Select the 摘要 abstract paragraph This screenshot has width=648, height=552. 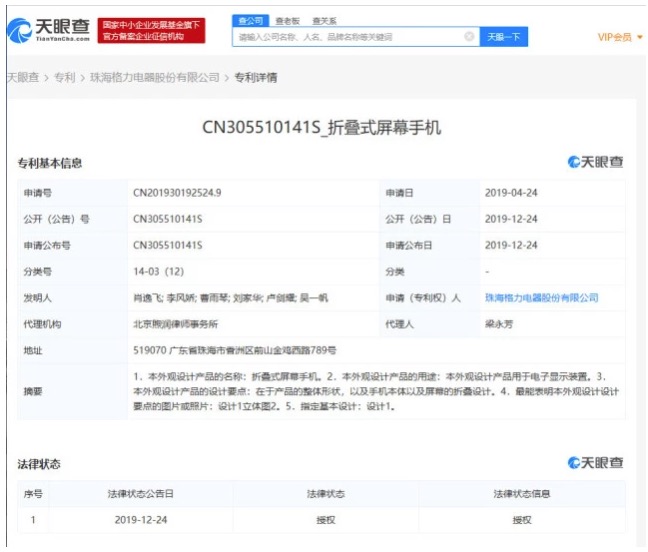[376, 391]
